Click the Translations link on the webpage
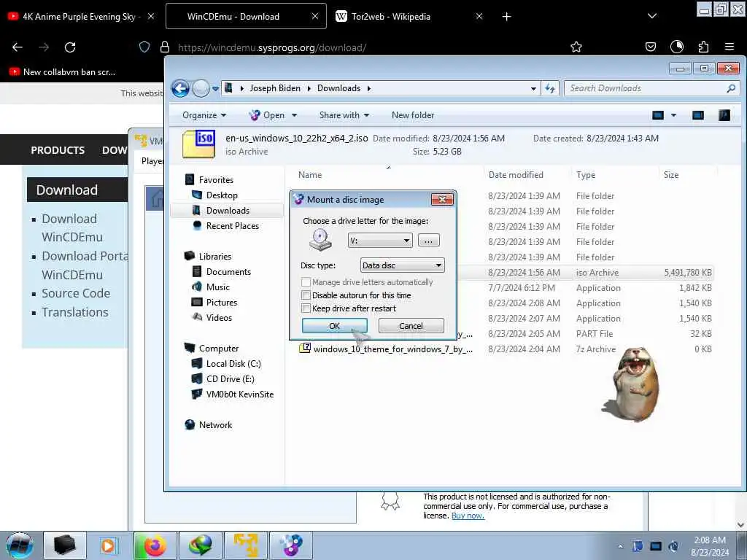 pyautogui.click(x=75, y=312)
